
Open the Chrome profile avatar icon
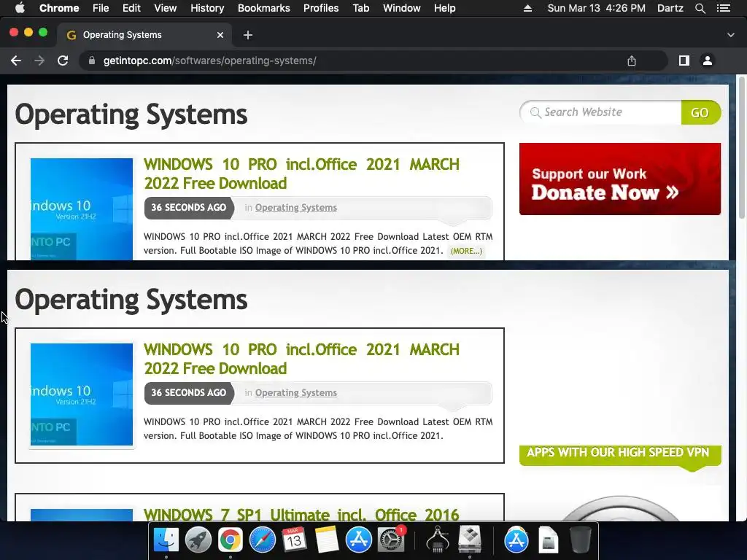coord(708,61)
